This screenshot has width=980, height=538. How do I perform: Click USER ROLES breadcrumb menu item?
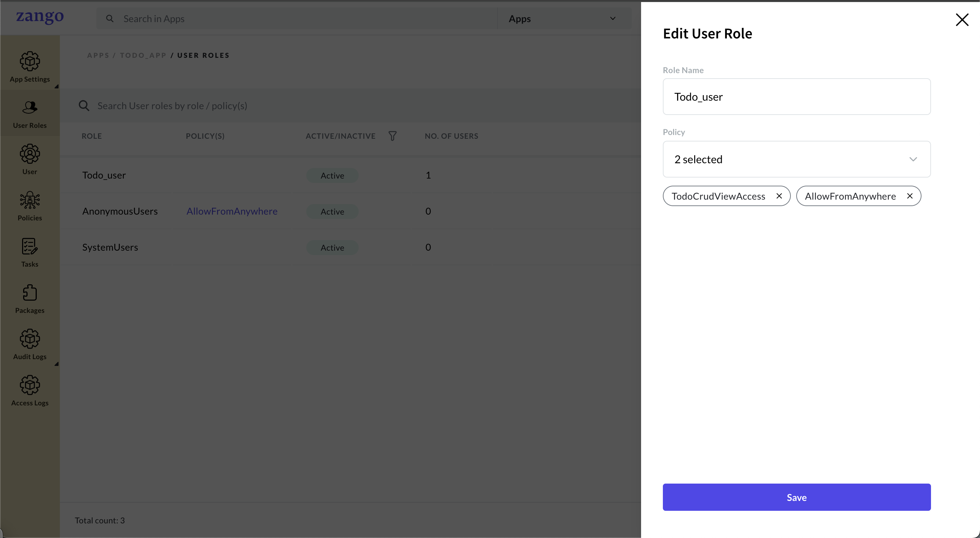[x=203, y=55]
